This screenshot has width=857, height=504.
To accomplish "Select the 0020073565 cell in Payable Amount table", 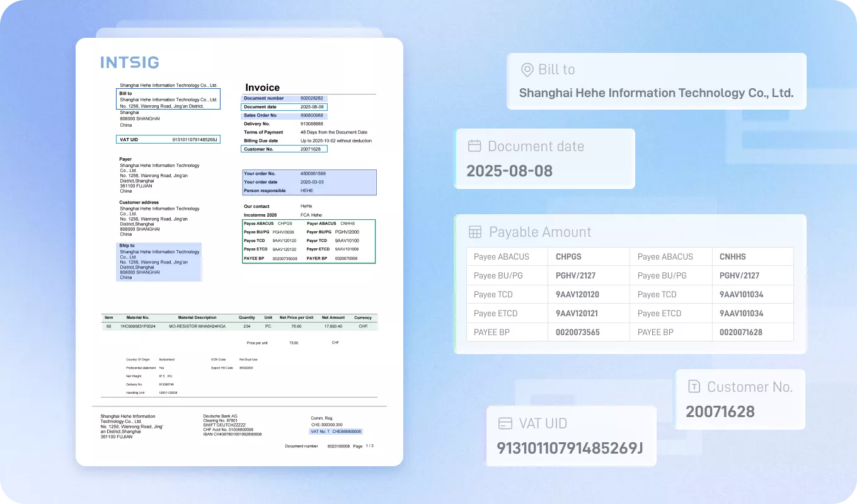I will coord(577,332).
